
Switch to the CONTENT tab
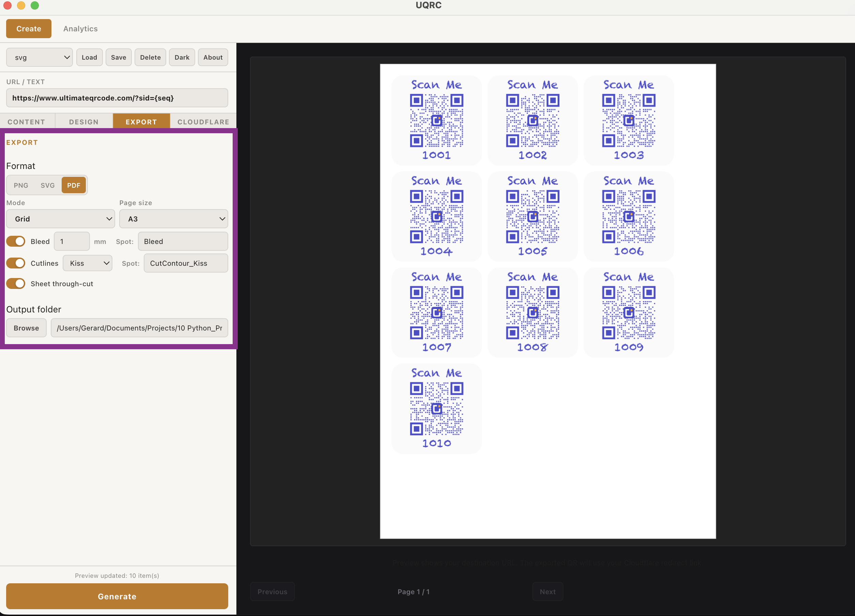click(x=26, y=122)
